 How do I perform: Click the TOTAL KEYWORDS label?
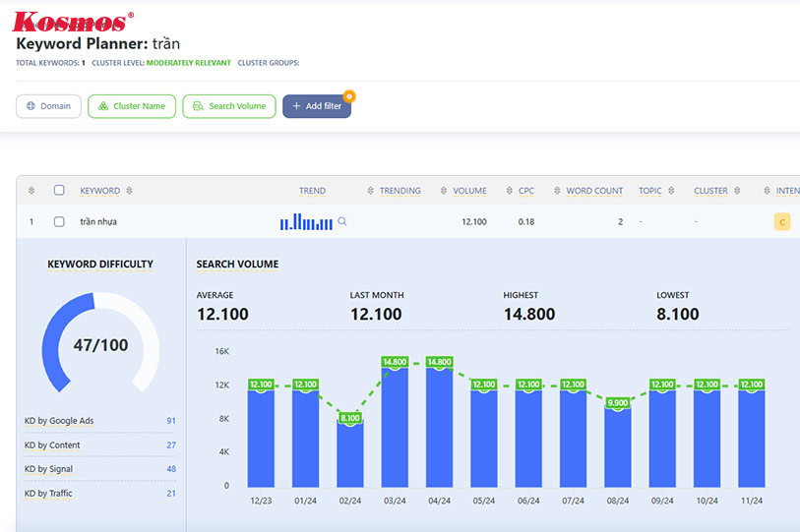pyautogui.click(x=47, y=63)
